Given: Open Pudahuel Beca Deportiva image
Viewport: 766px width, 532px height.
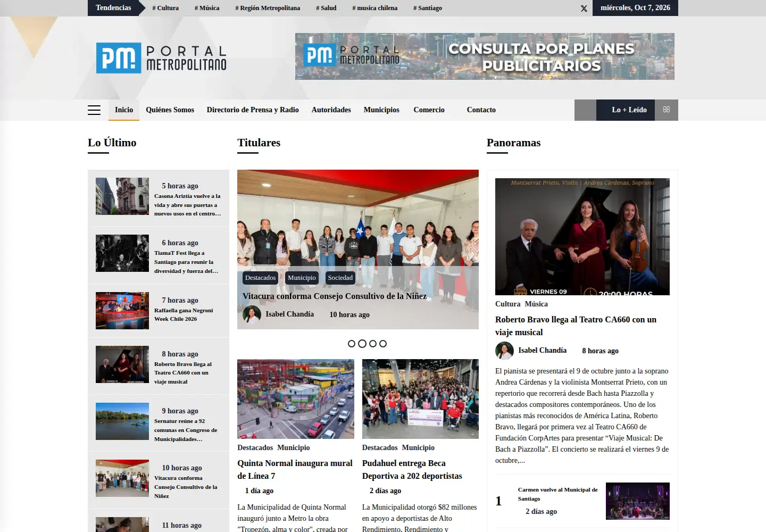Looking at the screenshot, I should pyautogui.click(x=420, y=399).
